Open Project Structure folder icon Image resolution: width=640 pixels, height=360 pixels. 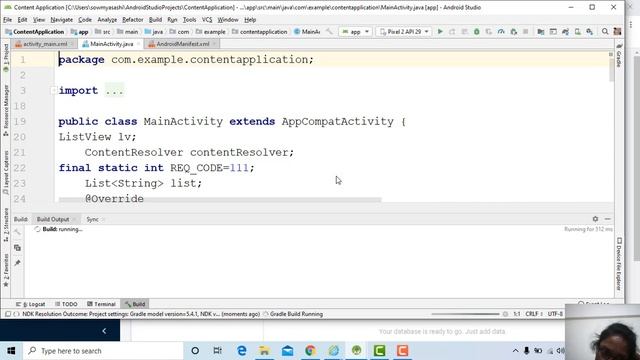tap(541, 31)
